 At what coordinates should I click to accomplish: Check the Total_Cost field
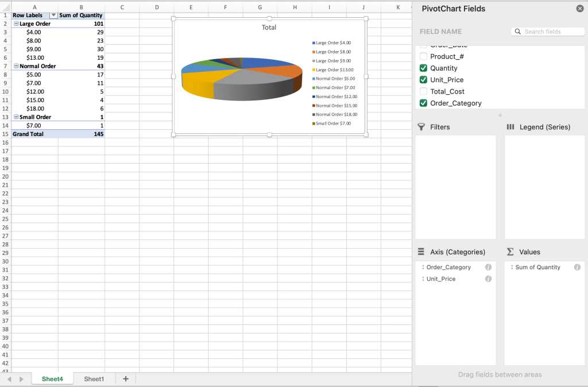pos(423,91)
